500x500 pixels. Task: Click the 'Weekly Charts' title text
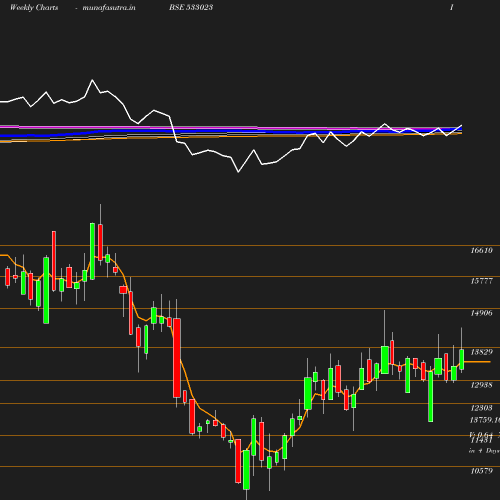[x=34, y=7]
